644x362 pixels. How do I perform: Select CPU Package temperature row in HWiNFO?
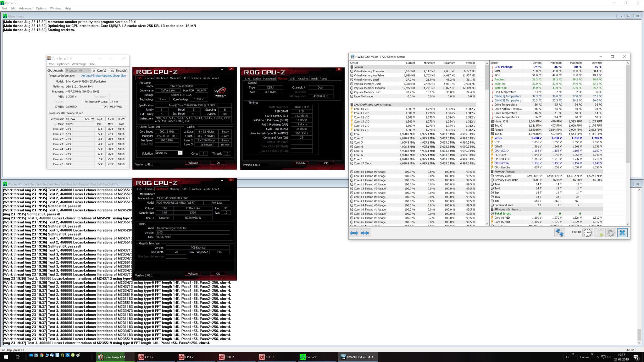(x=547, y=67)
